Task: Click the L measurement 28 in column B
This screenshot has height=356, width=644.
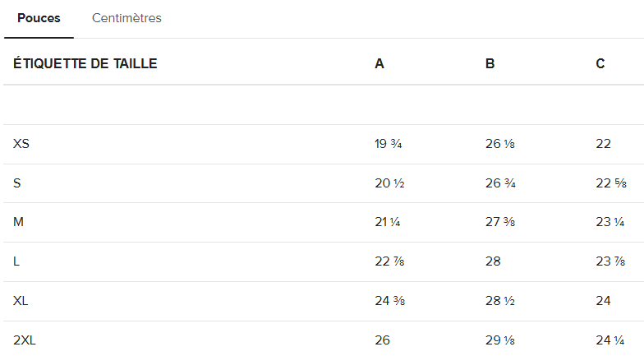Action: [493, 261]
